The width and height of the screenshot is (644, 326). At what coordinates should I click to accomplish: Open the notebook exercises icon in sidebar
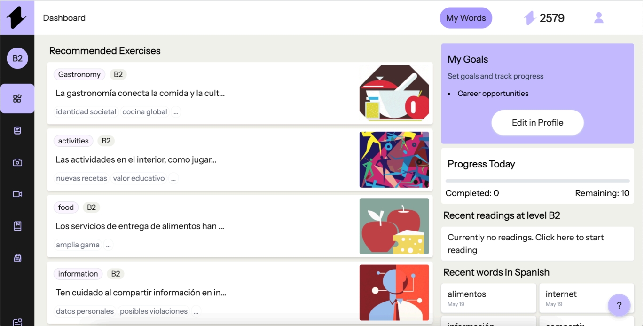tap(17, 257)
